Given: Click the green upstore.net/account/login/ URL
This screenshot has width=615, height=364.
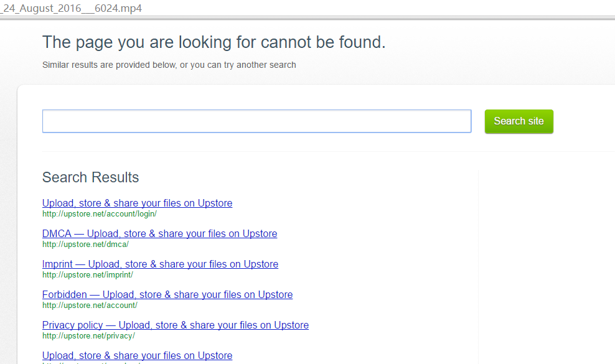Looking at the screenshot, I should pyautogui.click(x=99, y=214).
